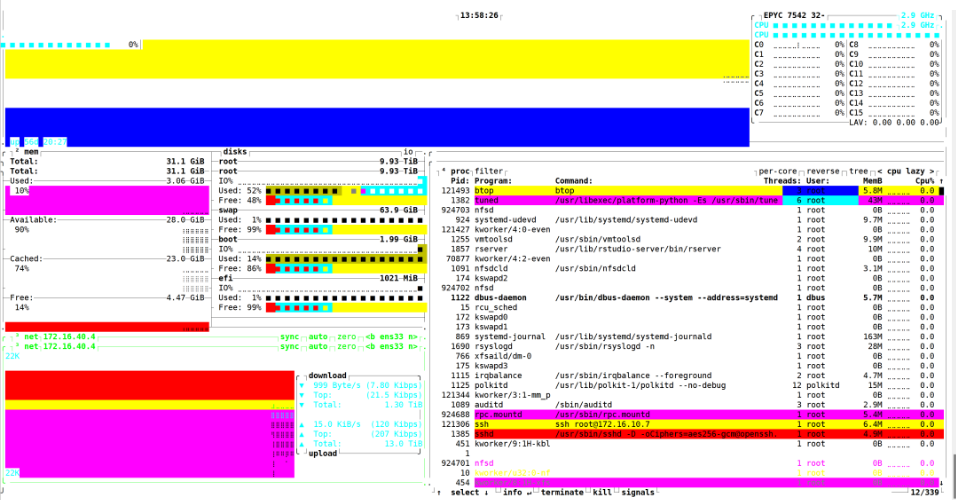Click the upload arrow beside 15.0 KiB/s
Image resolution: width=956 pixels, height=500 pixels.
tap(301, 424)
